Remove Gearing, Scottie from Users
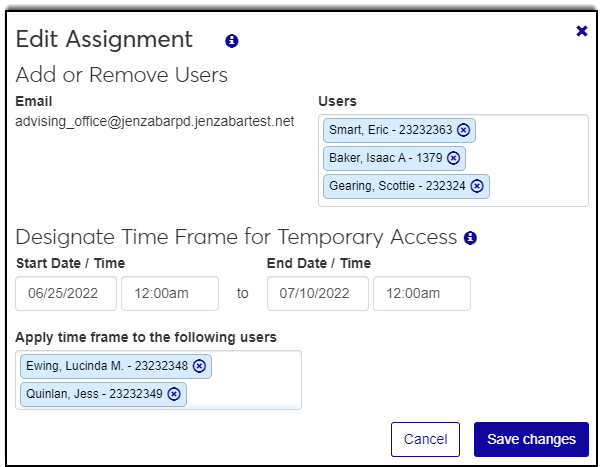This screenshot has height=467, width=603. (x=477, y=186)
